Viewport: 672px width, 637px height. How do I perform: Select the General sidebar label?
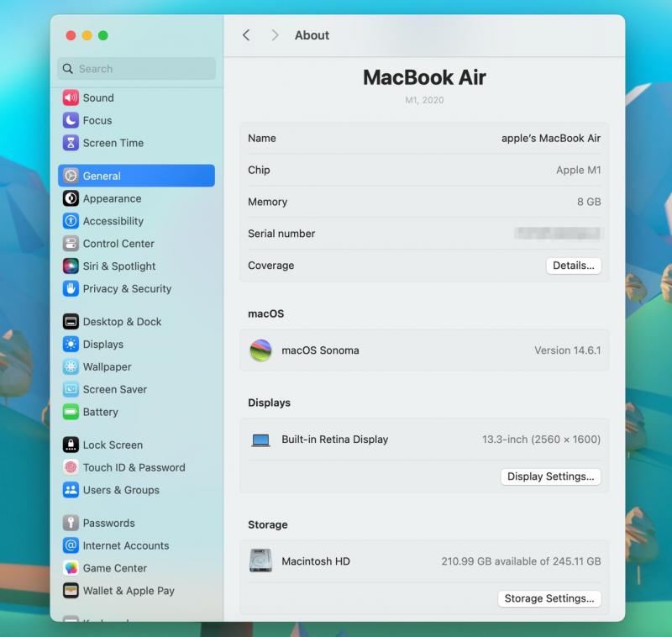[x=102, y=176]
